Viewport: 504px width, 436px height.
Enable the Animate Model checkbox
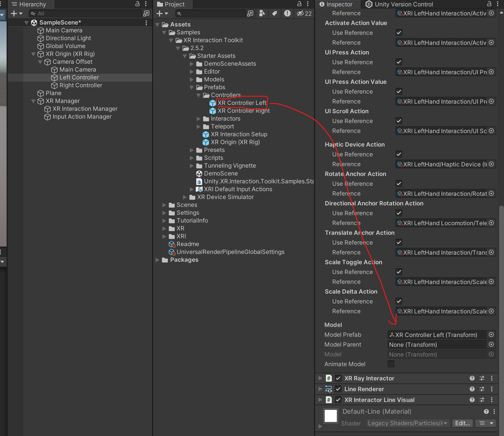391,364
